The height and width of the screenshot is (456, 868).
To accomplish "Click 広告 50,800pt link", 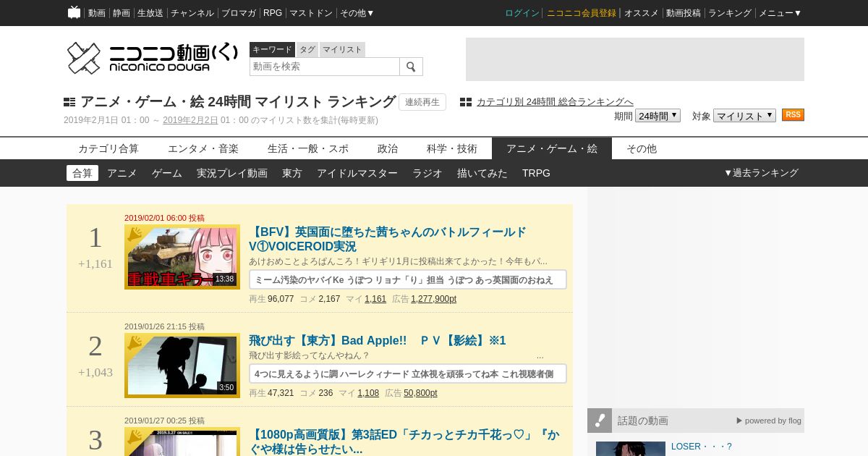I will [x=420, y=393].
